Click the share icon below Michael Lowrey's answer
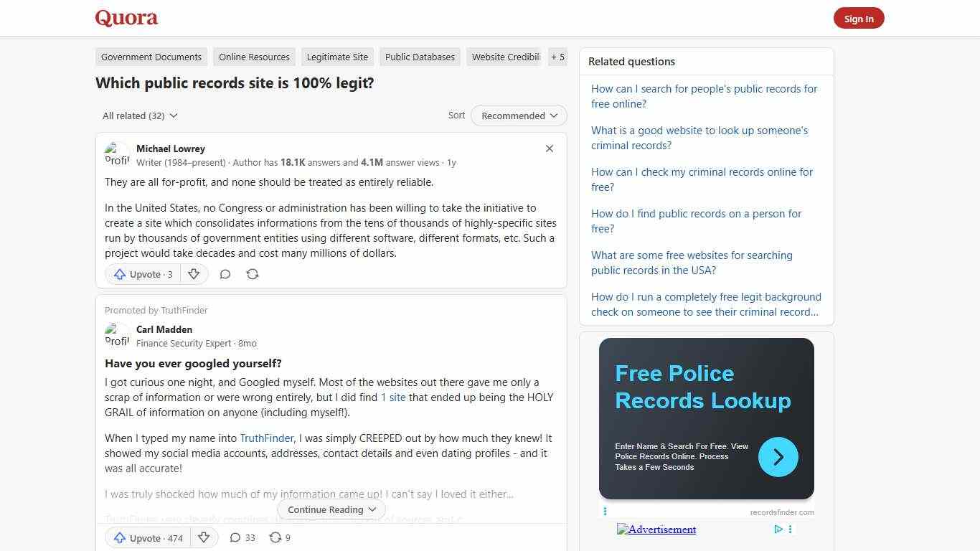 point(252,274)
